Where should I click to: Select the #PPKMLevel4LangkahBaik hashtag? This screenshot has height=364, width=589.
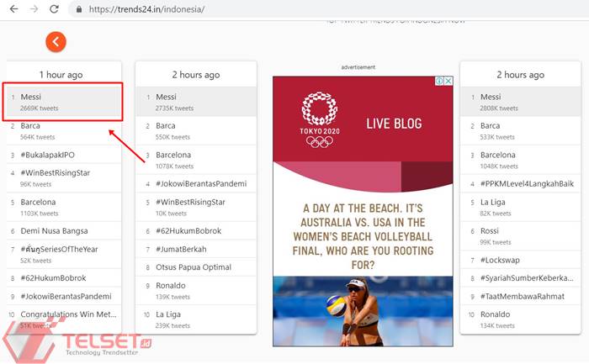pyautogui.click(x=527, y=183)
